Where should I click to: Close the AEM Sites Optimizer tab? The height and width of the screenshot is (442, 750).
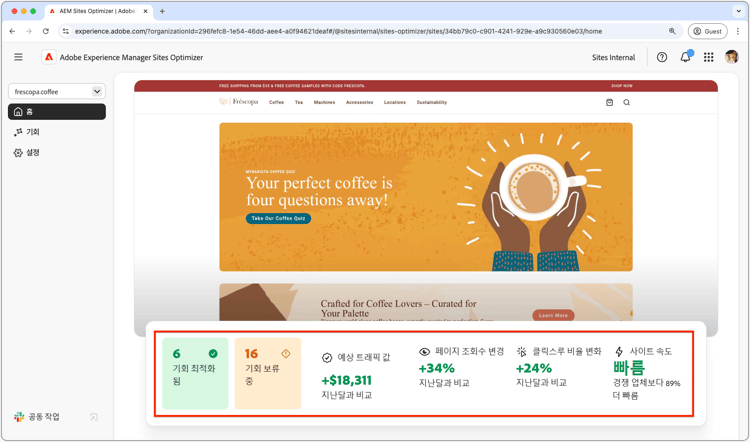[145, 11]
